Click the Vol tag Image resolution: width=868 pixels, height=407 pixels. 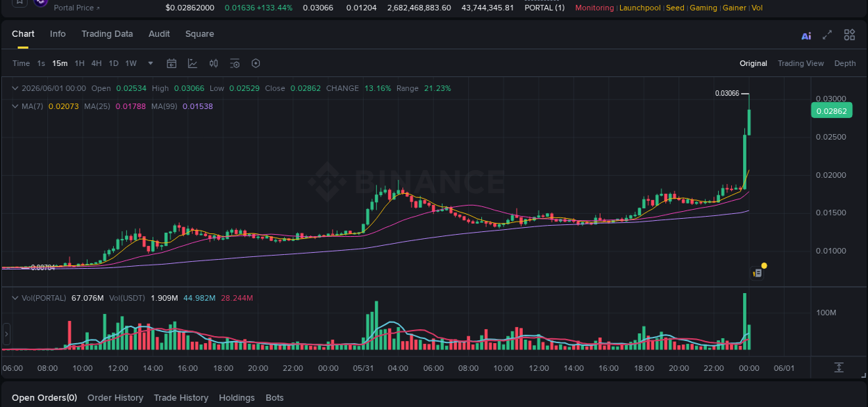click(x=757, y=8)
